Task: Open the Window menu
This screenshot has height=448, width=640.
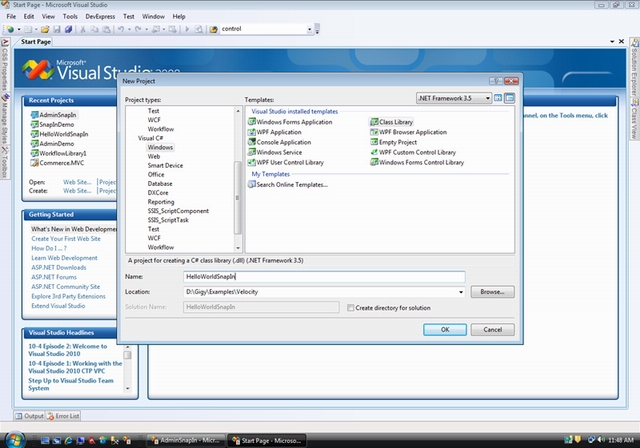Action: [153, 16]
